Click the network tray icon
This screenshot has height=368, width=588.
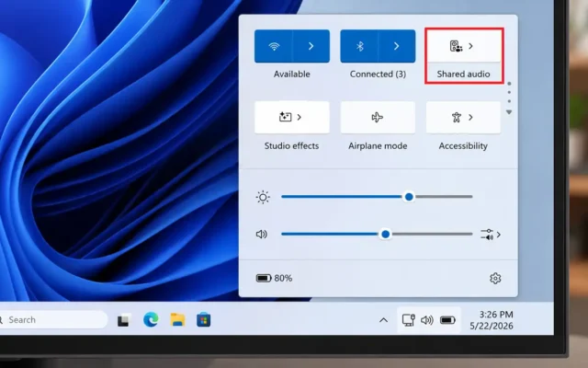point(408,320)
